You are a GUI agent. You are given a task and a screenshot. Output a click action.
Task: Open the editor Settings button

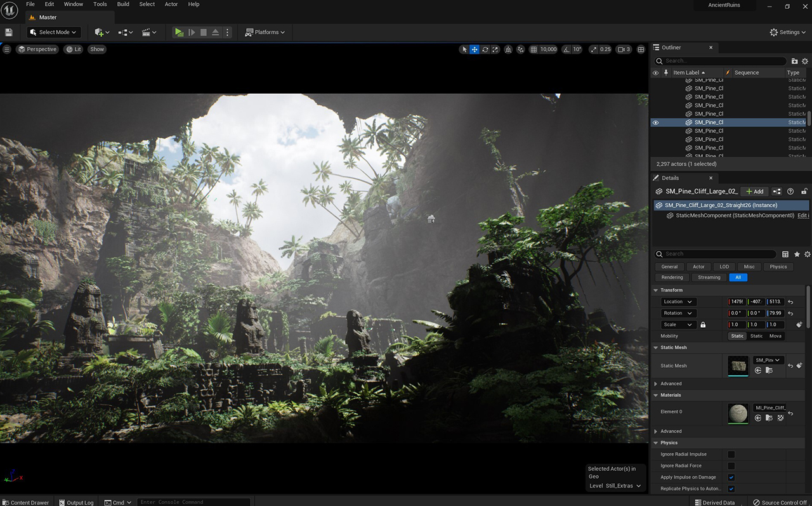coord(789,32)
